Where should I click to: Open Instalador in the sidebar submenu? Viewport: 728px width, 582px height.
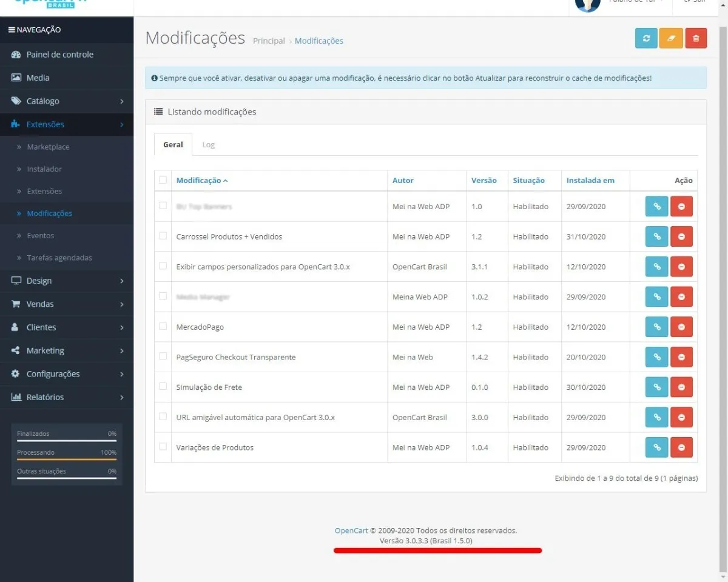(x=44, y=169)
